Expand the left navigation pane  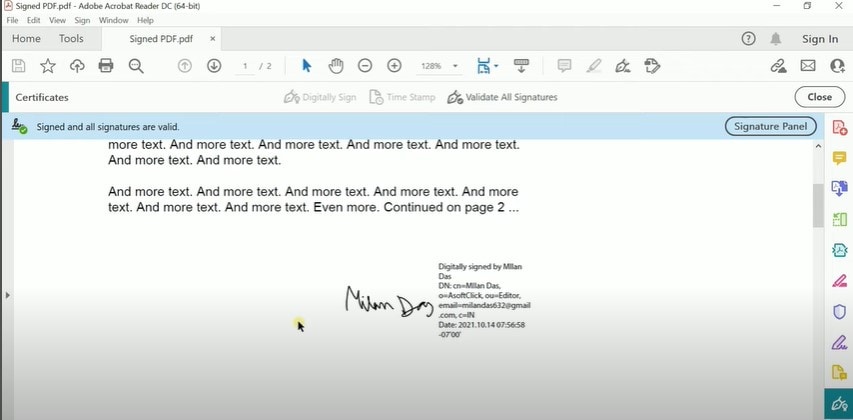[x=7, y=295]
